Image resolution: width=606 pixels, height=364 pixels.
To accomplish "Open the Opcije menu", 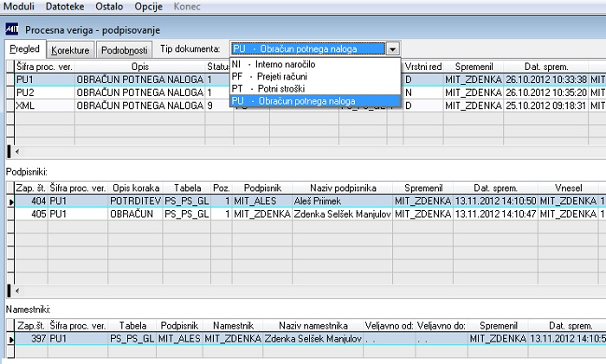I will [148, 7].
